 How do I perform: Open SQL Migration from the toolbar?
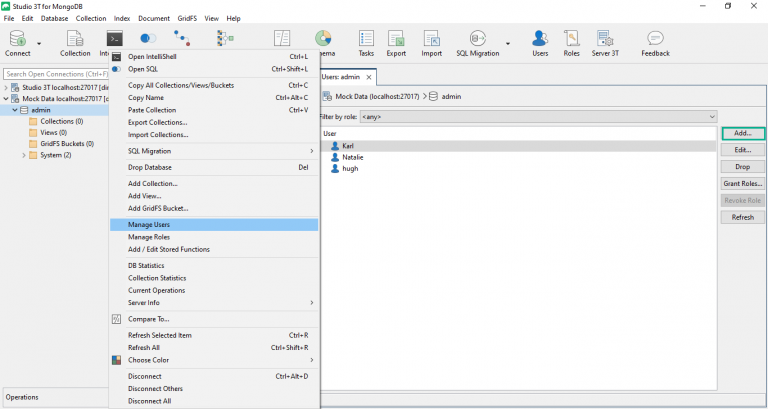coord(477,40)
